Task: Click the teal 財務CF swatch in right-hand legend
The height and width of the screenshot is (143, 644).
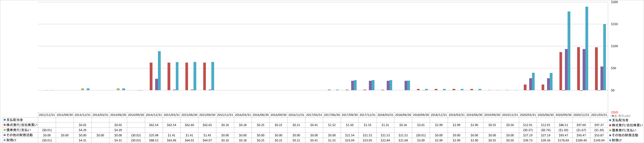Action: (x=610, y=140)
